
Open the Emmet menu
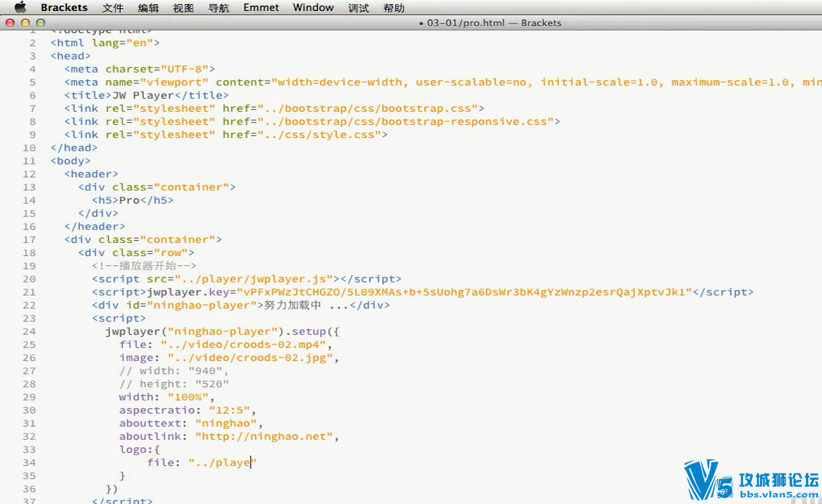tap(261, 8)
